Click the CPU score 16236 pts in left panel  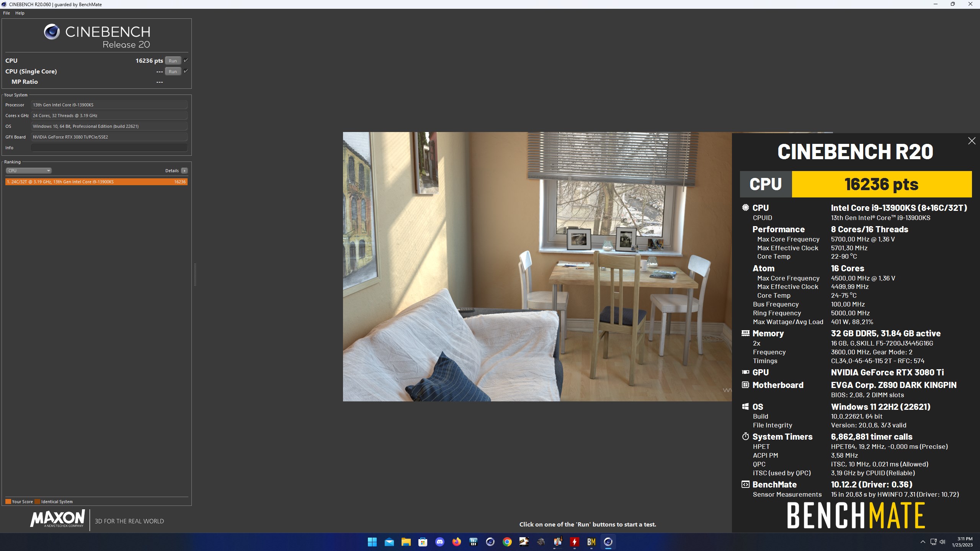[x=149, y=61]
